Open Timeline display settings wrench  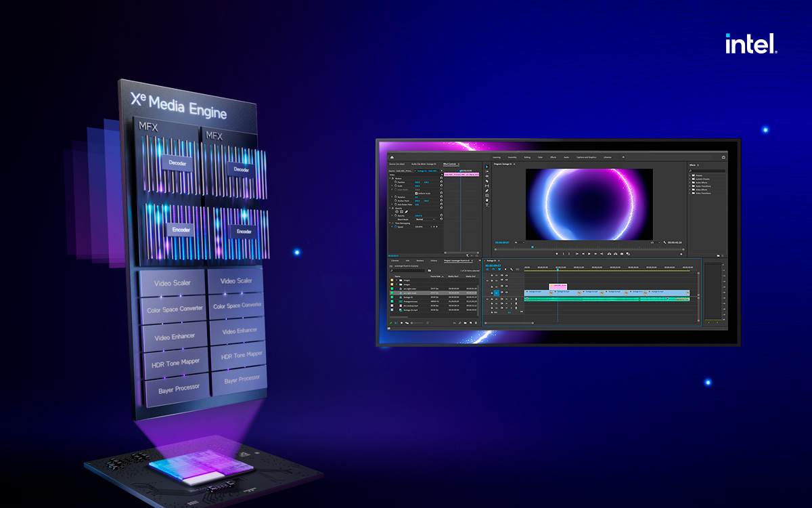point(512,269)
